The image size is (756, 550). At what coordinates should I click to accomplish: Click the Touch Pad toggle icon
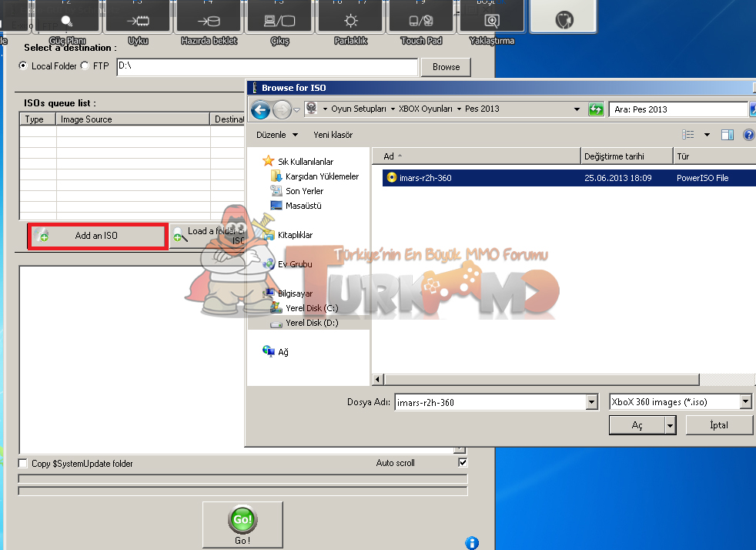coord(421,21)
